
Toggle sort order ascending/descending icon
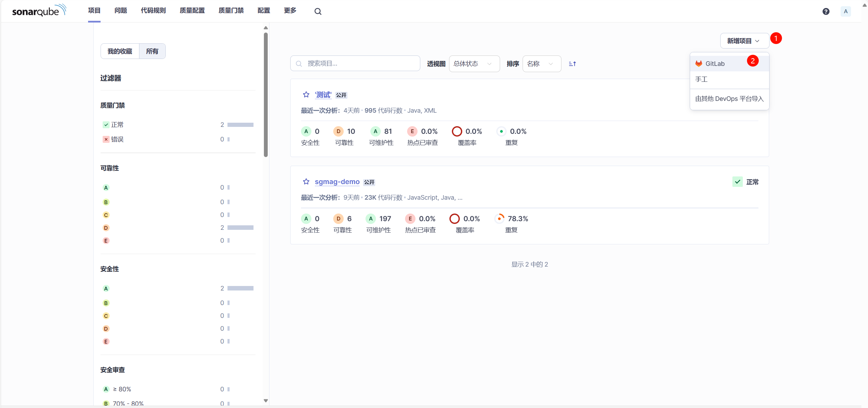pyautogui.click(x=572, y=64)
